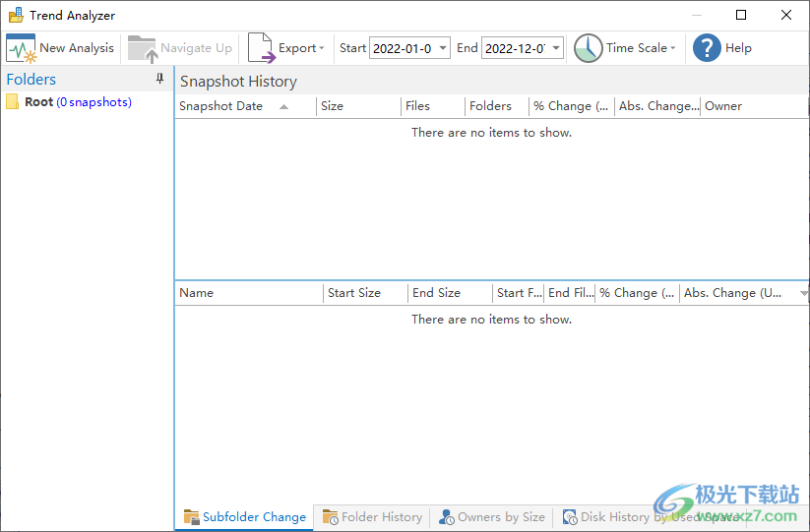Image resolution: width=810 pixels, height=532 pixels.
Task: Sort by End Fil... column header
Action: (x=570, y=293)
